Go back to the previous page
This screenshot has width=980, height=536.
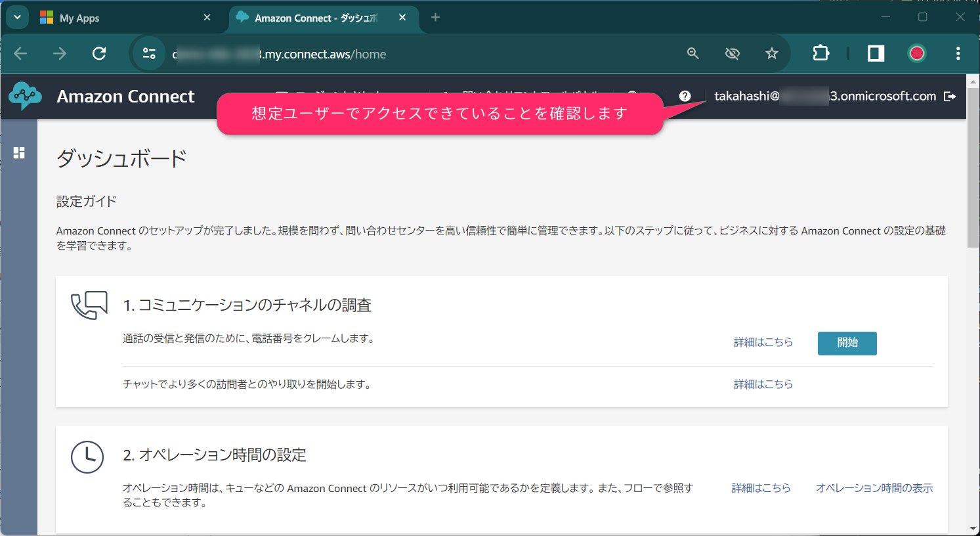tap(21, 54)
